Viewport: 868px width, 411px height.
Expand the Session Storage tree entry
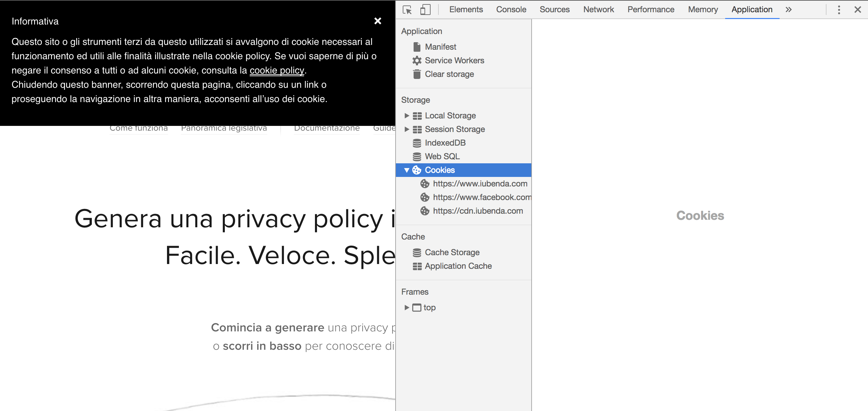[407, 129]
